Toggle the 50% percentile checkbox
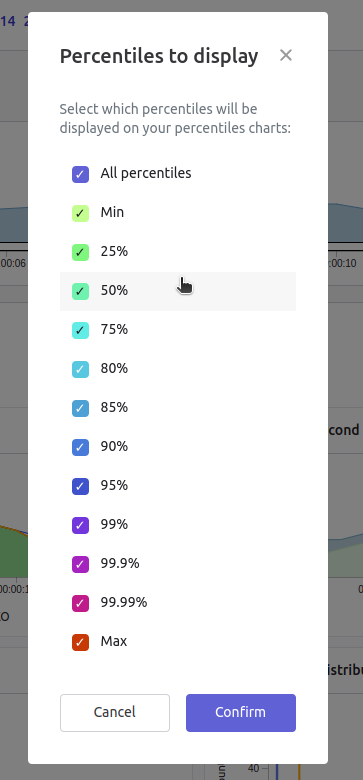This screenshot has height=780, width=363. [81, 292]
